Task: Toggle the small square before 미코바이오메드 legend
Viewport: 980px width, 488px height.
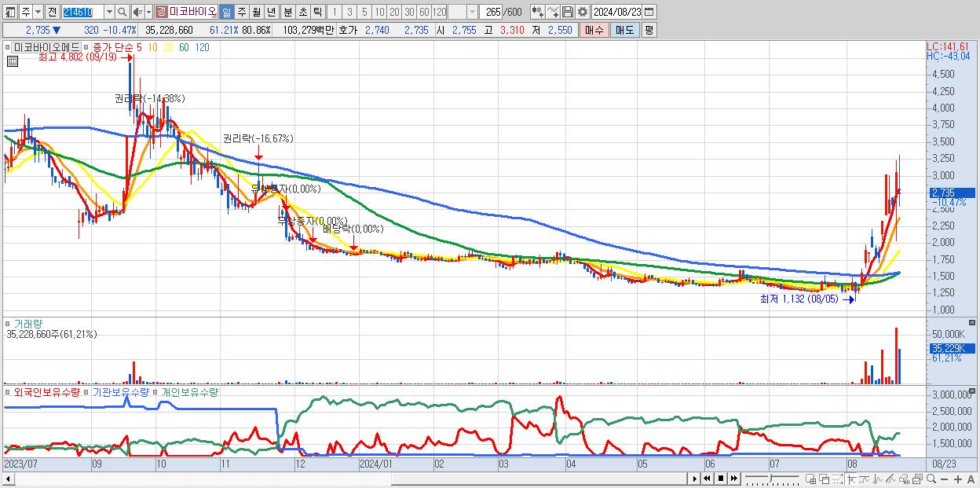Action: point(7,47)
